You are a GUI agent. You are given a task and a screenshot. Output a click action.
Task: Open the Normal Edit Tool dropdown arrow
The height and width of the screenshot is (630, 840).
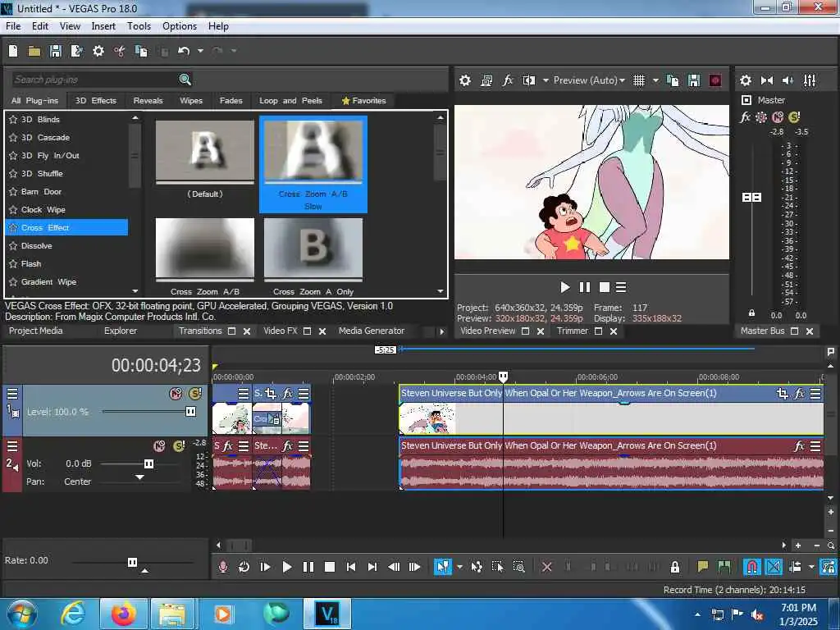point(459,567)
